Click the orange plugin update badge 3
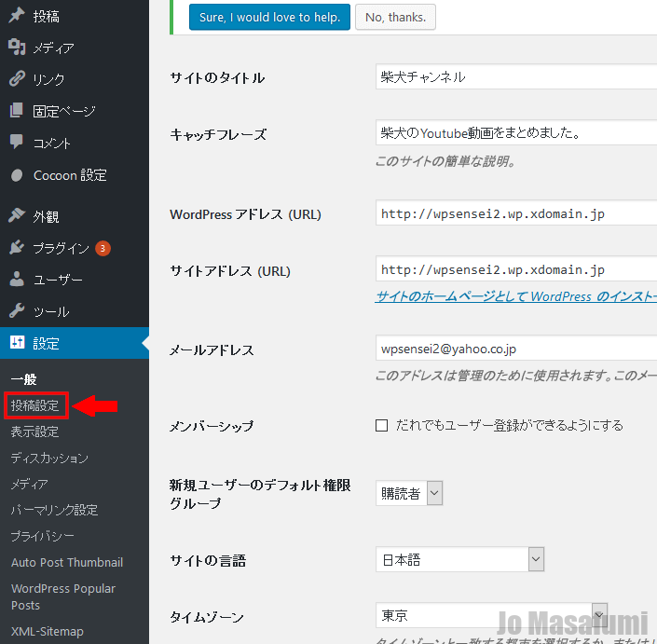This screenshot has height=644, width=657. [x=103, y=248]
